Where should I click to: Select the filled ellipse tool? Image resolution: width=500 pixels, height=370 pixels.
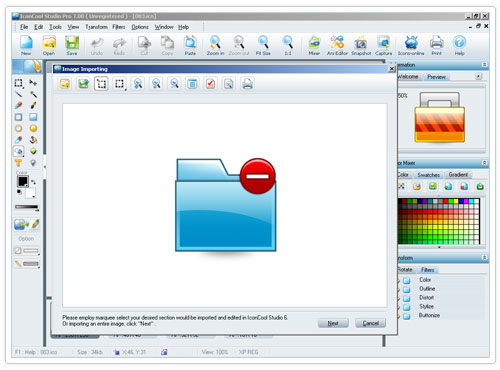[x=33, y=128]
